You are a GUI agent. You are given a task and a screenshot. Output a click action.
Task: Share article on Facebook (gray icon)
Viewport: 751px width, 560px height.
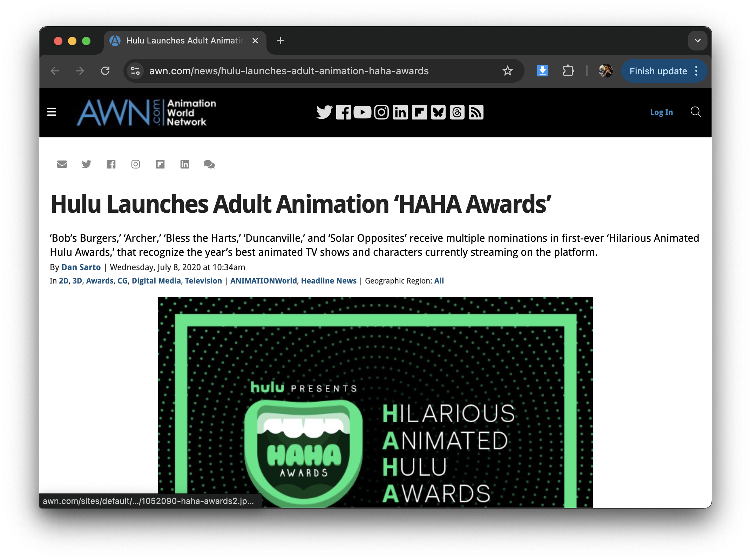(x=111, y=164)
